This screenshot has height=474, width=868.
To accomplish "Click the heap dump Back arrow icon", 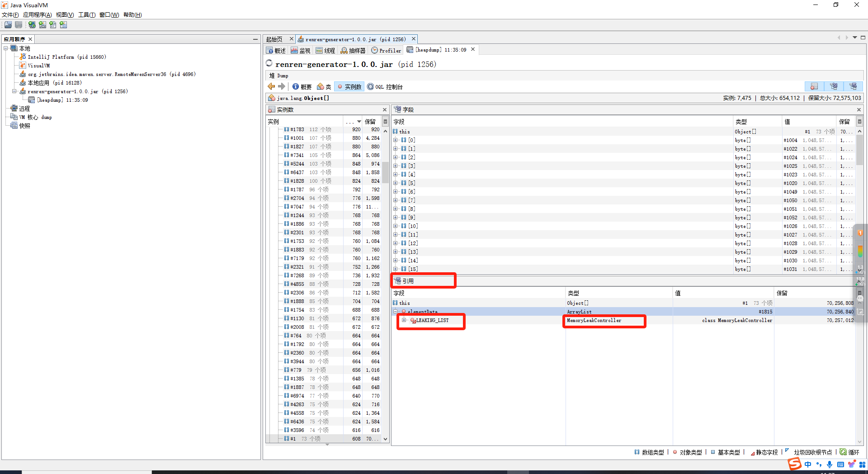I will [271, 86].
